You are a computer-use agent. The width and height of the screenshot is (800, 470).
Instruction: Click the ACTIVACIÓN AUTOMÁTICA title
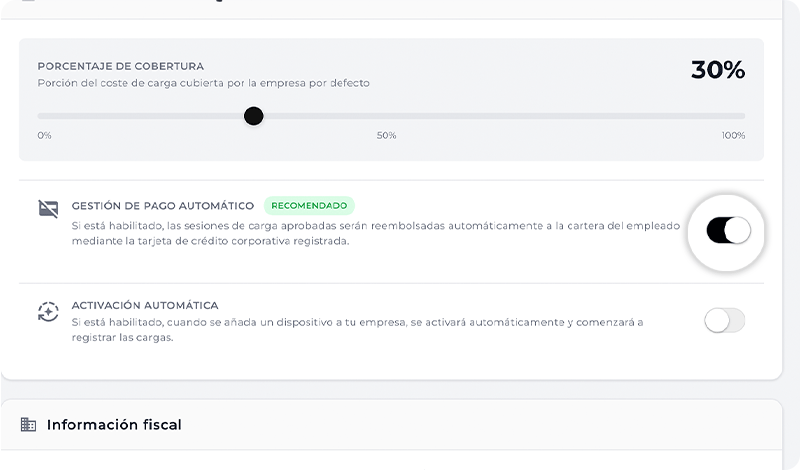(x=145, y=305)
